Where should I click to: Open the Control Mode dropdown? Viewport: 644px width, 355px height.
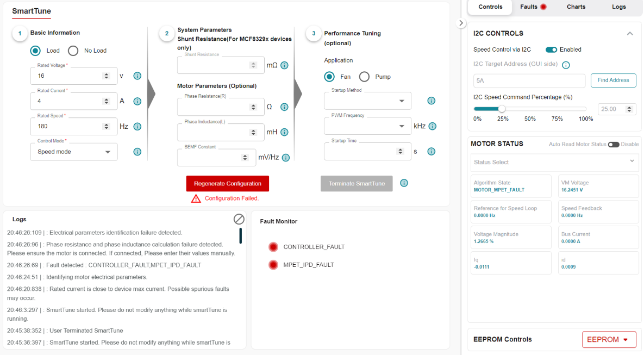[x=74, y=152]
